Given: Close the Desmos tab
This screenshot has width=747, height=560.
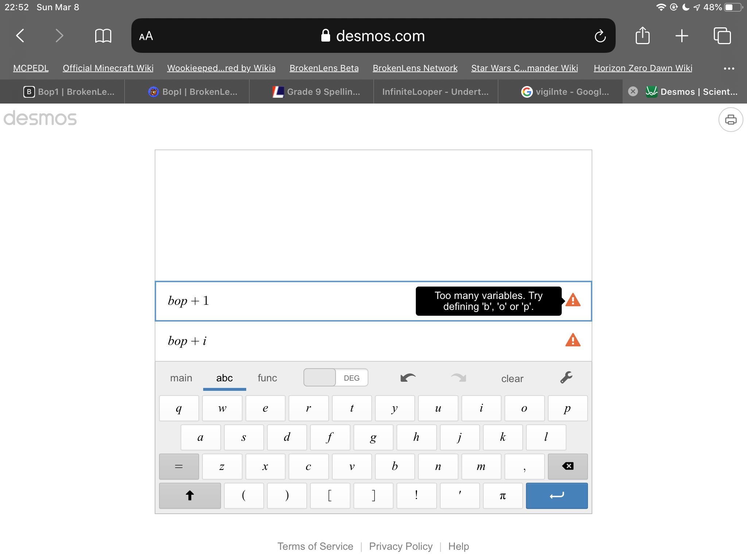Looking at the screenshot, I should click(x=633, y=92).
